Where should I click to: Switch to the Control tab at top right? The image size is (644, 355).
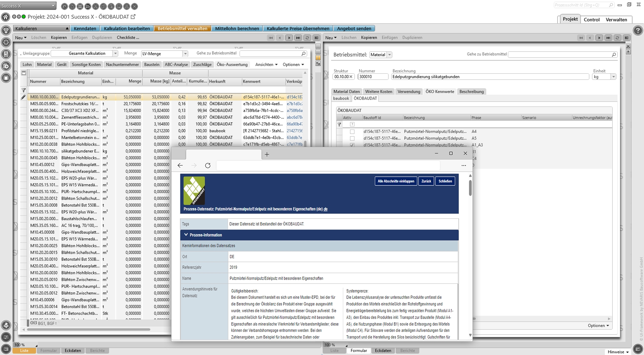coord(591,19)
